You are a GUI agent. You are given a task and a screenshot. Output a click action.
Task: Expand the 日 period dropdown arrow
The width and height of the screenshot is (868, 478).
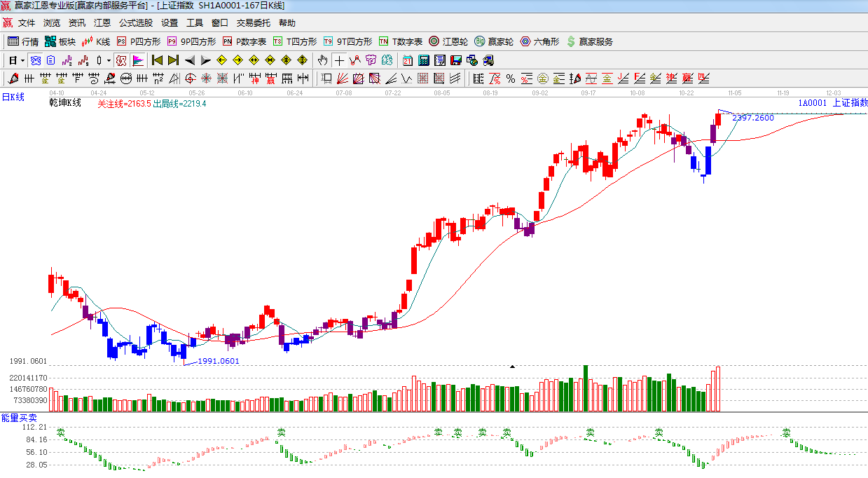pyautogui.click(x=22, y=60)
